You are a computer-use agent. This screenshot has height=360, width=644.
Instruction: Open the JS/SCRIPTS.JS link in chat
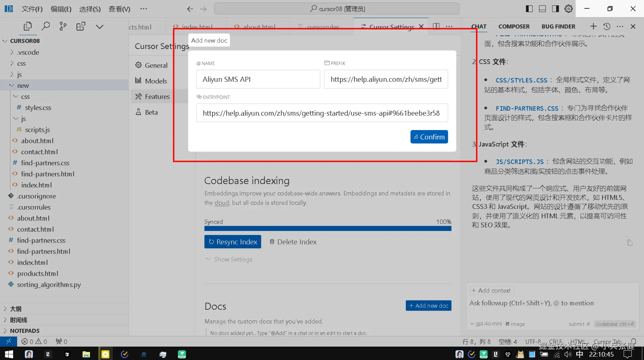coord(519,162)
